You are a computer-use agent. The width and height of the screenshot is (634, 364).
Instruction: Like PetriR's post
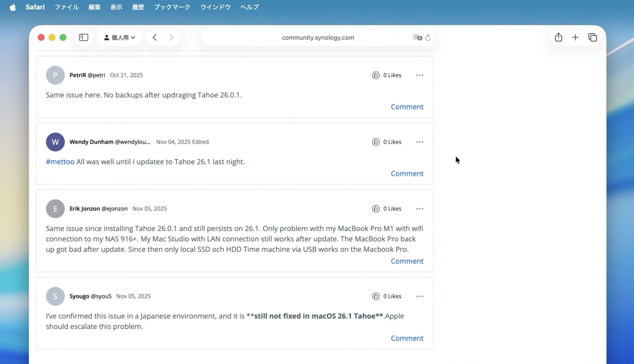[x=376, y=75]
